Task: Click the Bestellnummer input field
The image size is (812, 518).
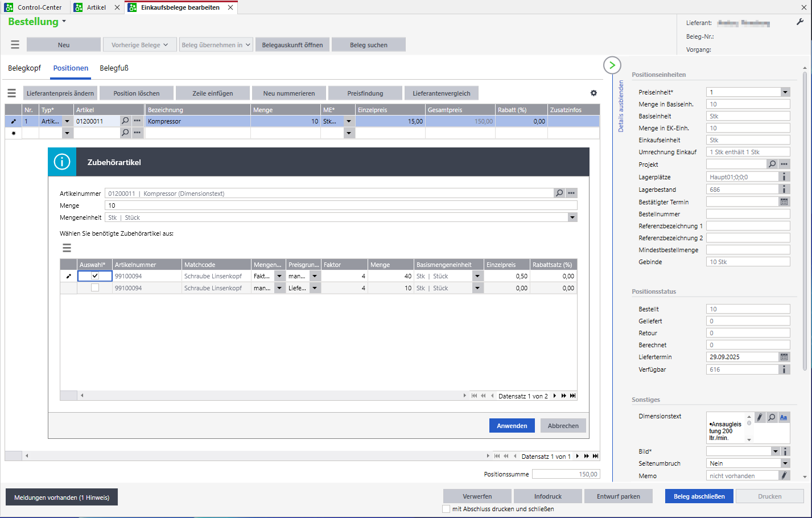Action: [x=748, y=214]
